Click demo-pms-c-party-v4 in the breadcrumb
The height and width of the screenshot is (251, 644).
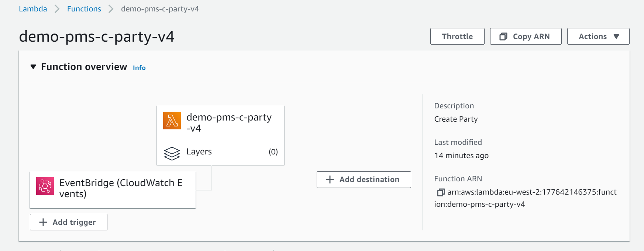[x=160, y=9]
